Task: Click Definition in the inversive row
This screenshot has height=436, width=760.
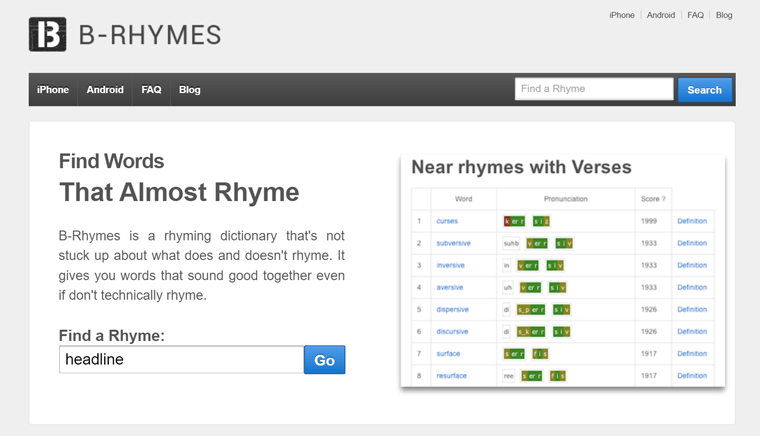Action: [692, 265]
